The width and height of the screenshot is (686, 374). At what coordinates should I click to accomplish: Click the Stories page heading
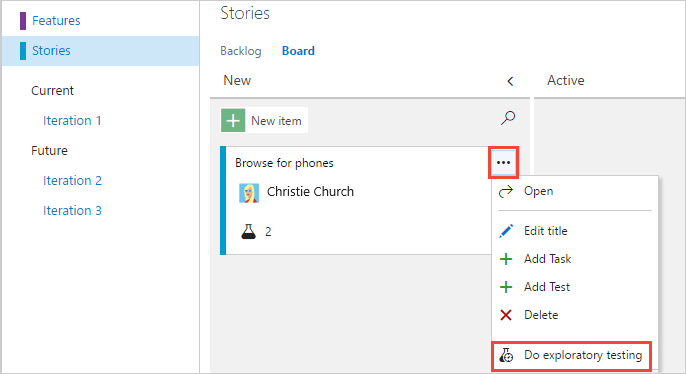tap(245, 13)
